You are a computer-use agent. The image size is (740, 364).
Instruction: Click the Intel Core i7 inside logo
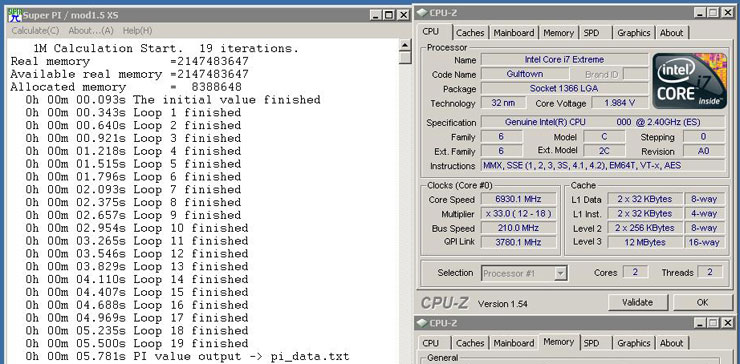click(690, 81)
